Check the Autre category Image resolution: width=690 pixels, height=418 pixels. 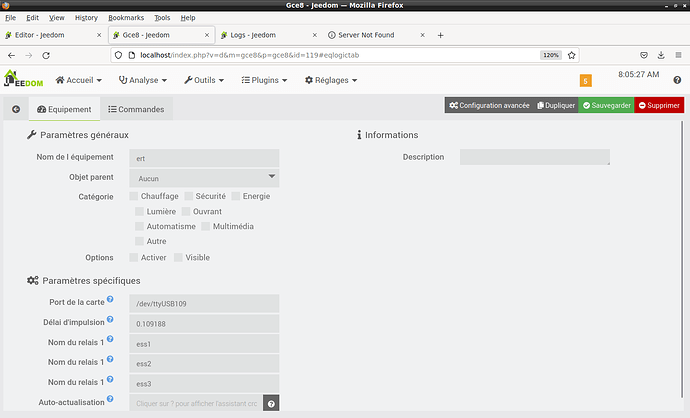point(139,241)
